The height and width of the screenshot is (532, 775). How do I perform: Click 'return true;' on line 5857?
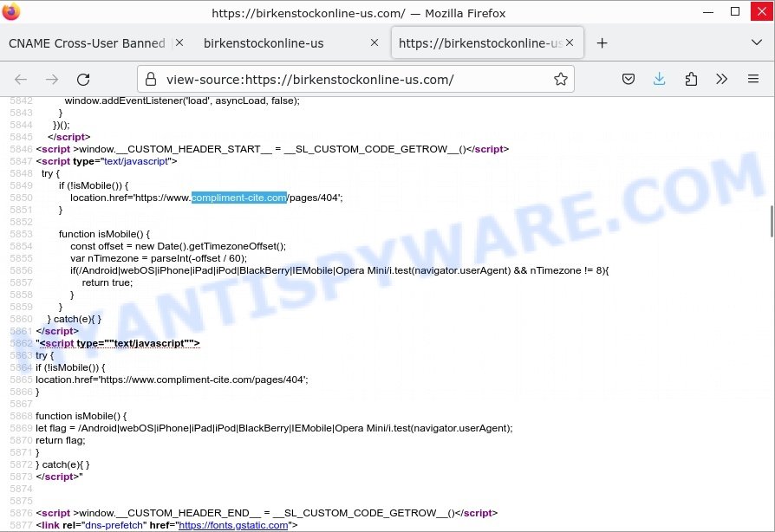107,282
